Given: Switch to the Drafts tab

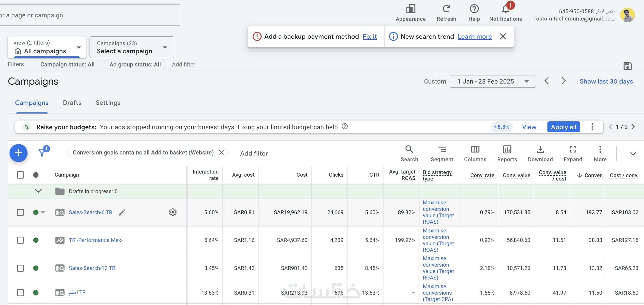Looking at the screenshot, I should click(72, 103).
